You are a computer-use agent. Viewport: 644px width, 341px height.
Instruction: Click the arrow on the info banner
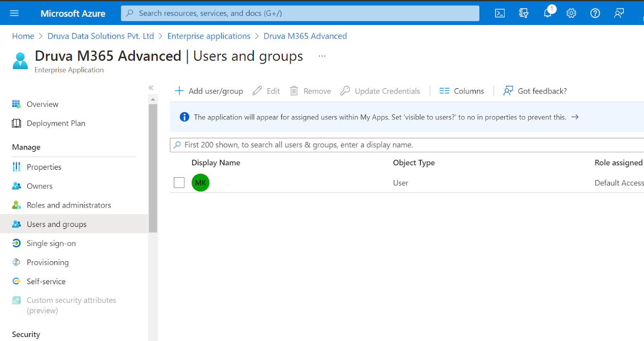[575, 117]
